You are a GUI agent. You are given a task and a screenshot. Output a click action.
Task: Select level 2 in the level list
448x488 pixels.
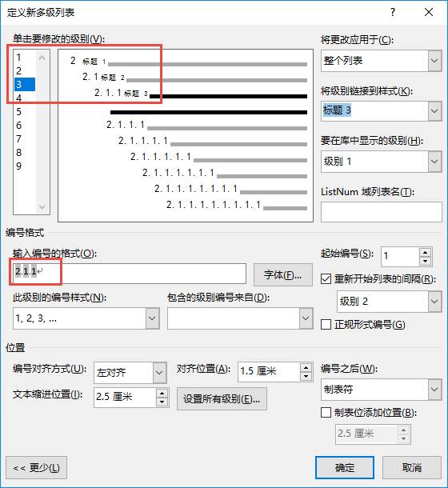click(x=25, y=71)
